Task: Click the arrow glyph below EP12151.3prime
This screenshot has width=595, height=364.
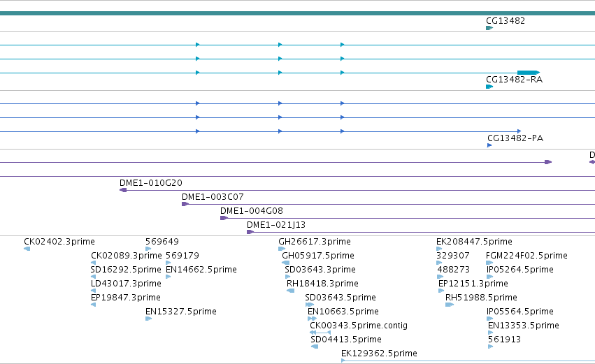Action: tap(441, 291)
